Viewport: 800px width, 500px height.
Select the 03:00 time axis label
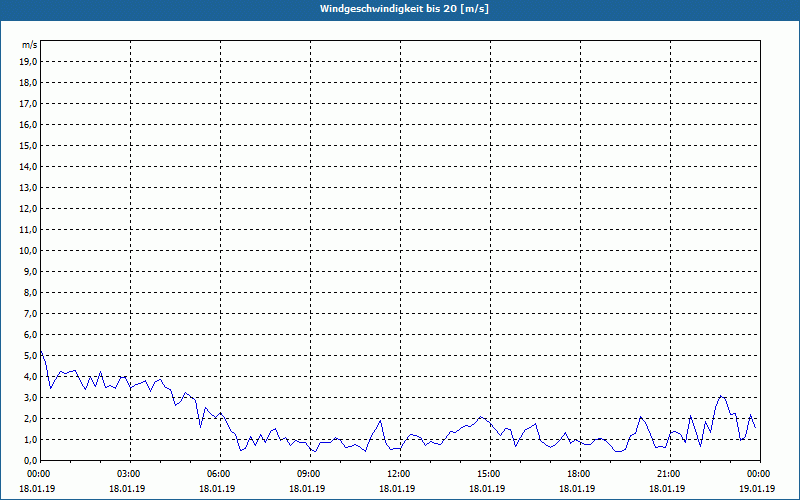129,474
